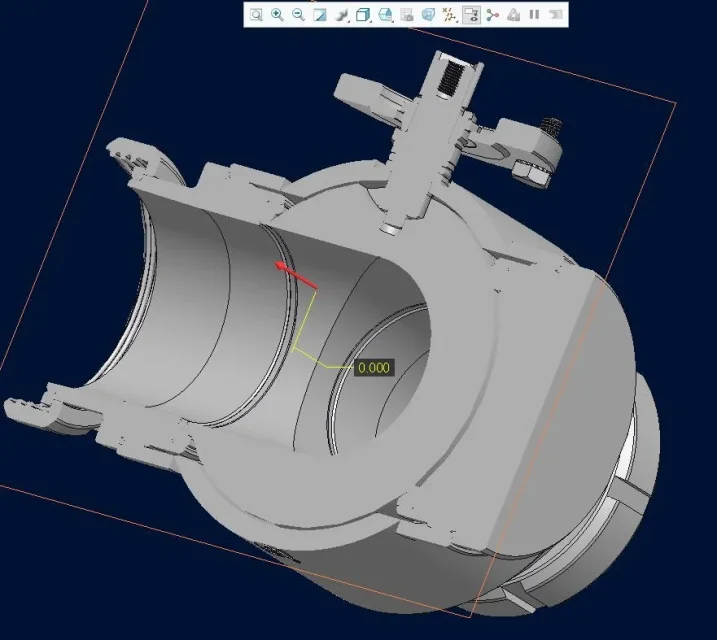Click the Zoom In magnifier icon

[x=277, y=15]
